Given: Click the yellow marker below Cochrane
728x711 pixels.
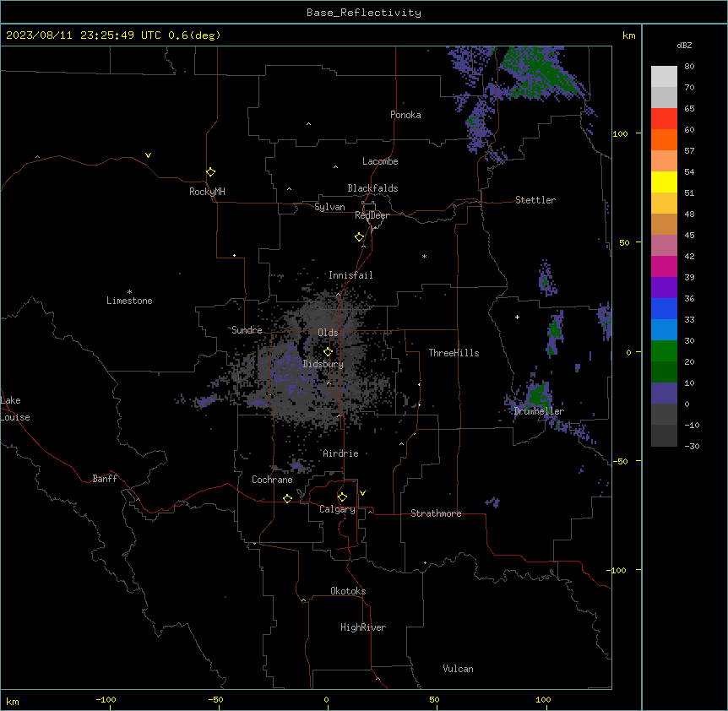Looking at the screenshot, I should (287, 498).
